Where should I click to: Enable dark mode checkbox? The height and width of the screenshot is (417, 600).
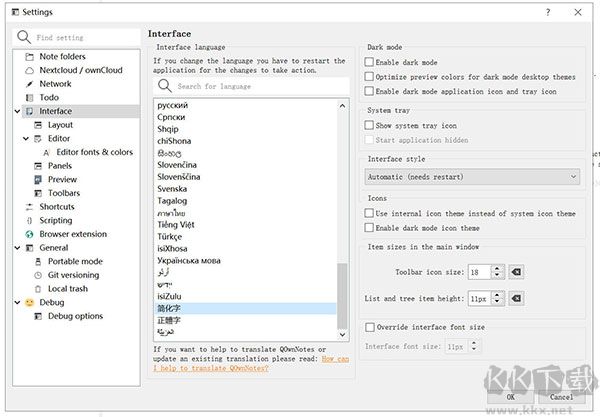click(x=370, y=63)
